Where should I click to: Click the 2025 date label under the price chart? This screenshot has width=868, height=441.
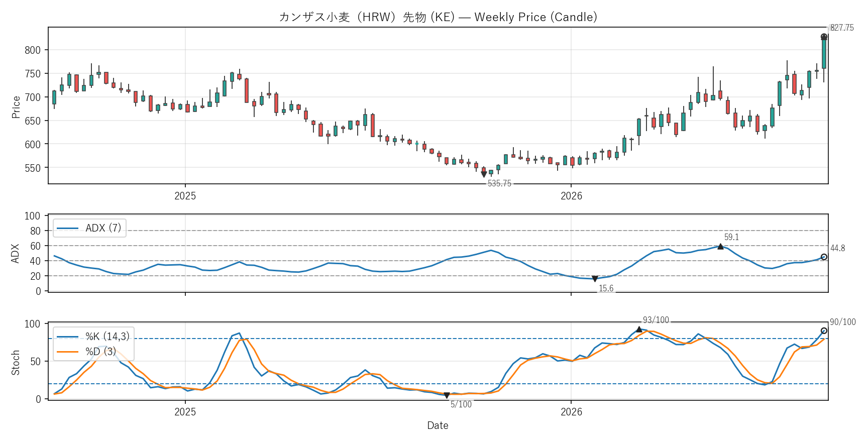[x=185, y=196]
